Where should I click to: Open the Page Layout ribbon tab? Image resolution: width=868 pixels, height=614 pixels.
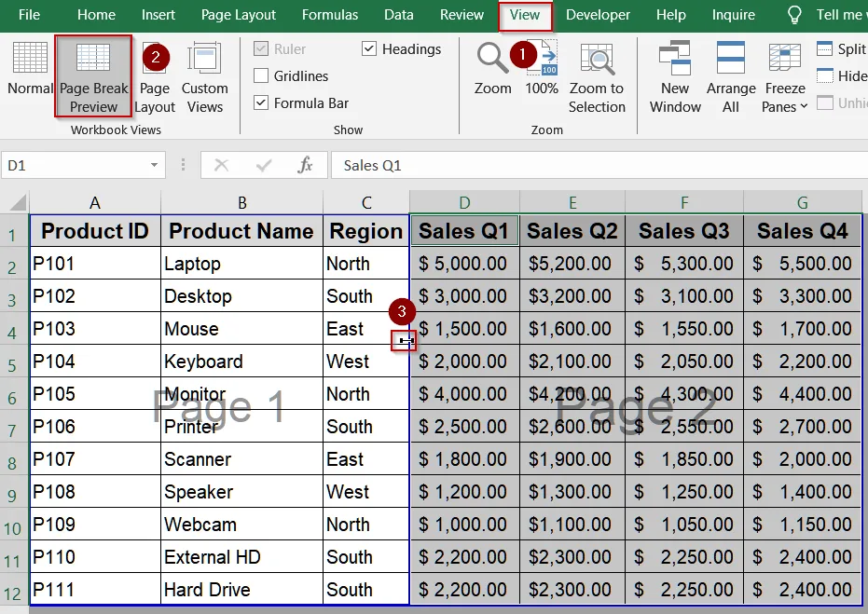[238, 15]
